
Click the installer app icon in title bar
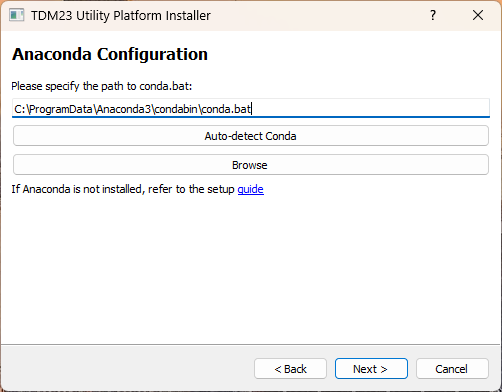coord(17,15)
